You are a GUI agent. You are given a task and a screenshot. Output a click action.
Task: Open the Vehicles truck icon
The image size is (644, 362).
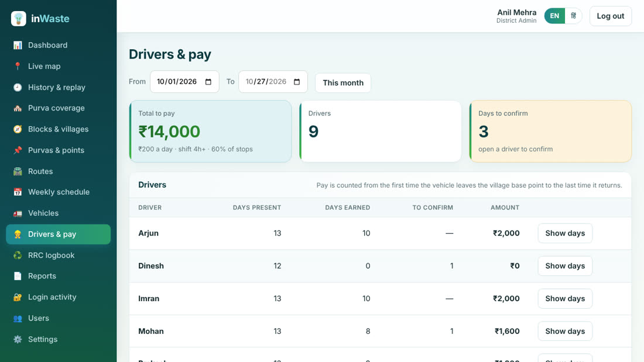click(x=18, y=213)
